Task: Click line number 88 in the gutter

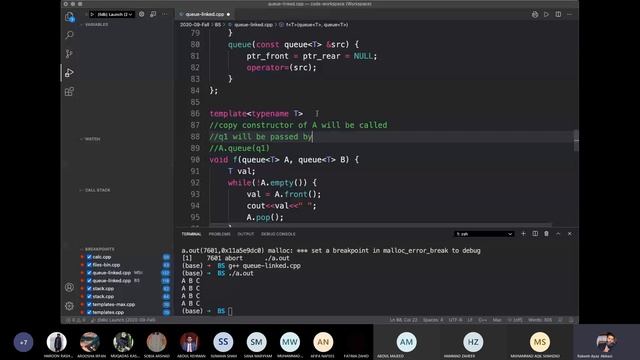Action: click(x=195, y=137)
